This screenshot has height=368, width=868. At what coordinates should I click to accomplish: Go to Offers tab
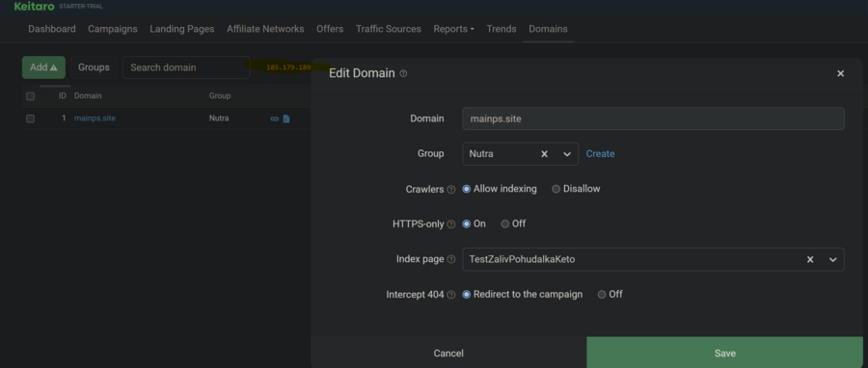(330, 29)
